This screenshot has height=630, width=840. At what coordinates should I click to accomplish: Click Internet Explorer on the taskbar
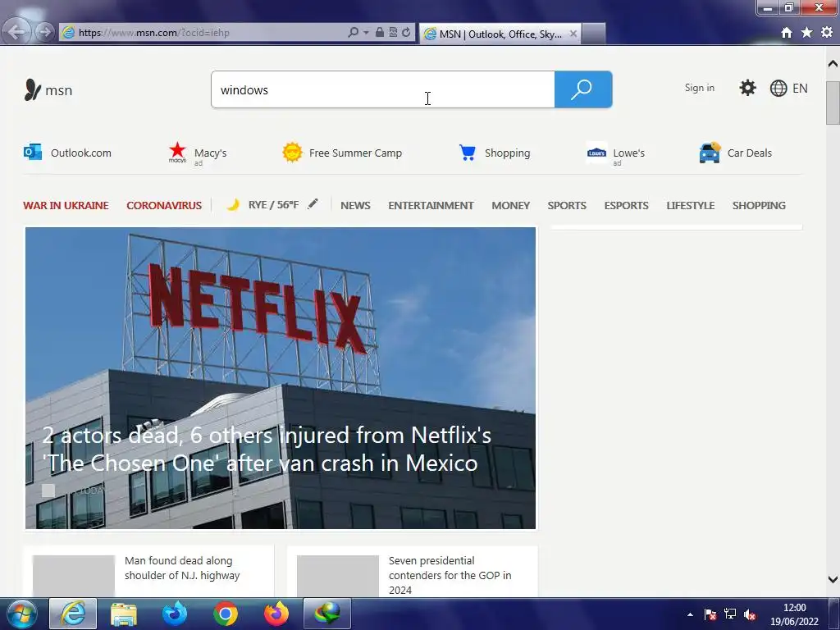73,614
